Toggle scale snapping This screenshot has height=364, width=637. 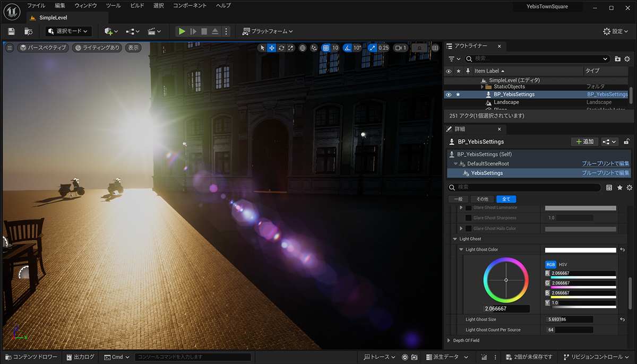[x=372, y=48]
